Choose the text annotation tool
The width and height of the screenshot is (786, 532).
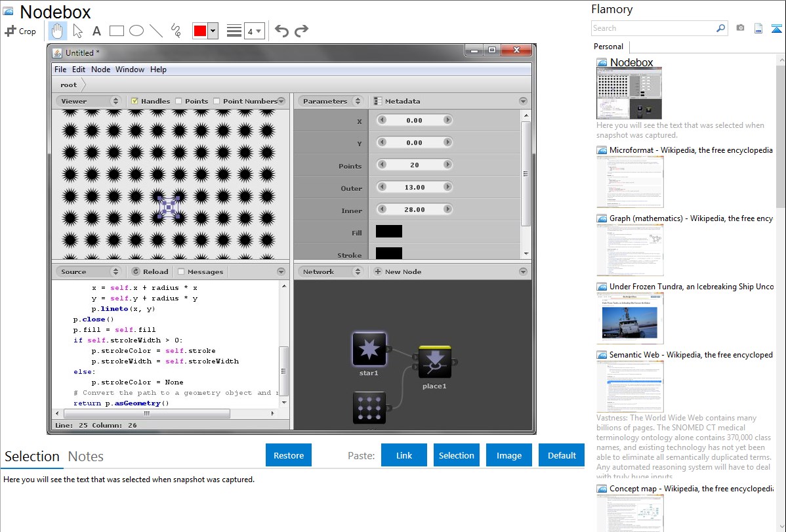coord(96,31)
